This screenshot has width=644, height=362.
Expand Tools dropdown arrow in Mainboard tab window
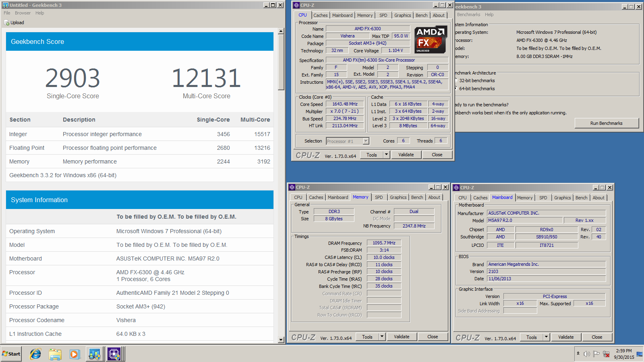pos(546,337)
